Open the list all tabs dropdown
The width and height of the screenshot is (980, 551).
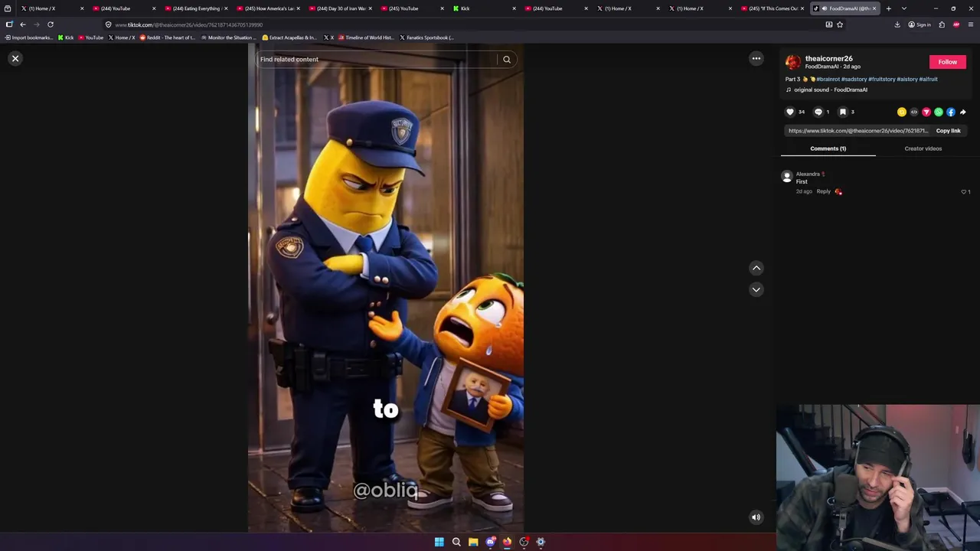[904, 8]
